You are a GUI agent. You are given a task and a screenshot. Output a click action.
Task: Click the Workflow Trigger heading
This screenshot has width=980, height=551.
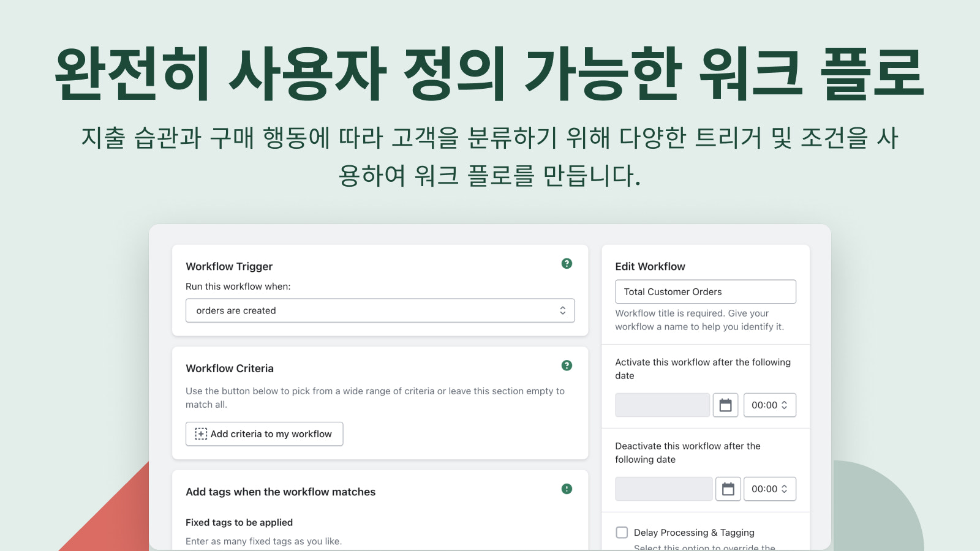click(229, 266)
